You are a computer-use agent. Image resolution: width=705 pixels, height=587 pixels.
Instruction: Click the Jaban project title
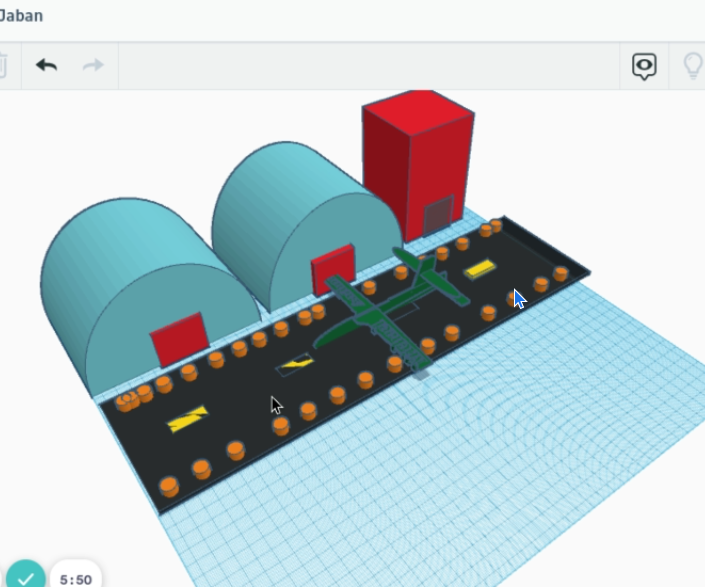click(21, 16)
